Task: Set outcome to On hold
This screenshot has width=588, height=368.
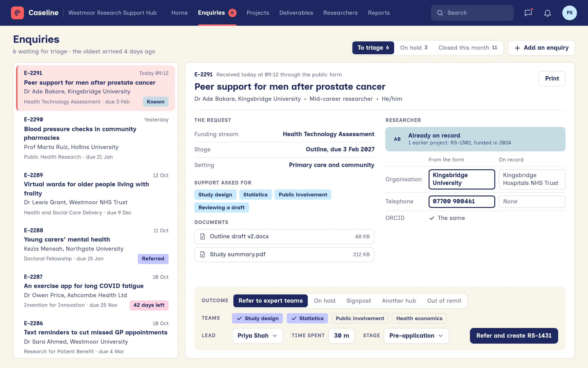Action: coord(325,301)
